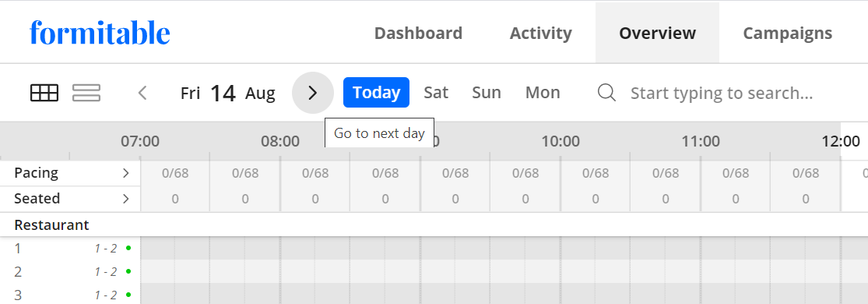Switch to list view icon
Image resolution: width=868 pixels, height=304 pixels.
(x=86, y=93)
